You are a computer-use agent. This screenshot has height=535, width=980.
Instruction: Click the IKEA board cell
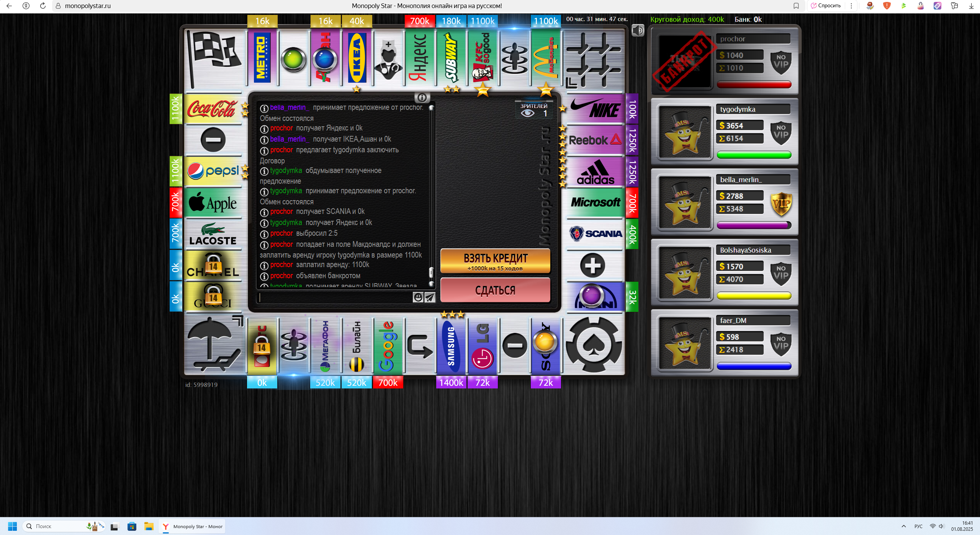(x=357, y=58)
